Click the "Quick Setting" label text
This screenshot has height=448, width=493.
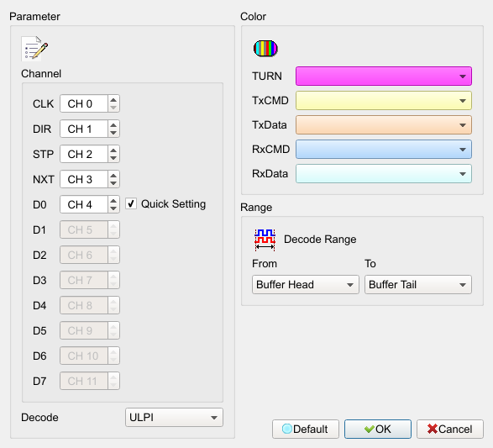point(173,204)
